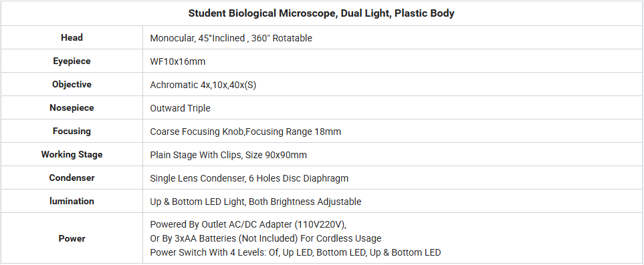Click the Powered By Outlet AC/DC Adapter line
The height and width of the screenshot is (265, 644).
point(249,224)
